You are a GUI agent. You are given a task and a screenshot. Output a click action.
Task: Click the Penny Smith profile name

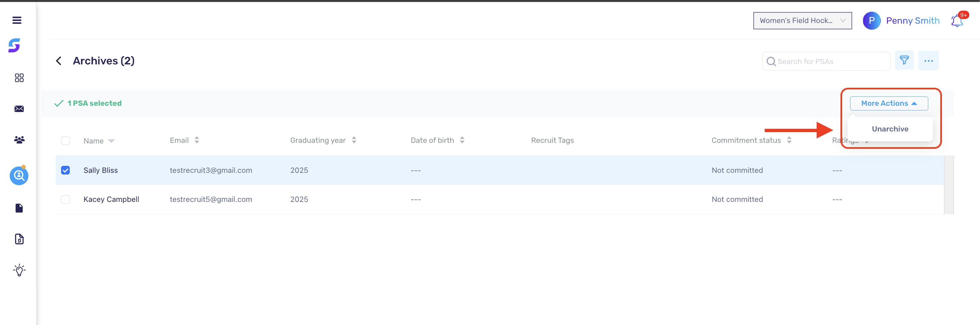(x=913, y=21)
